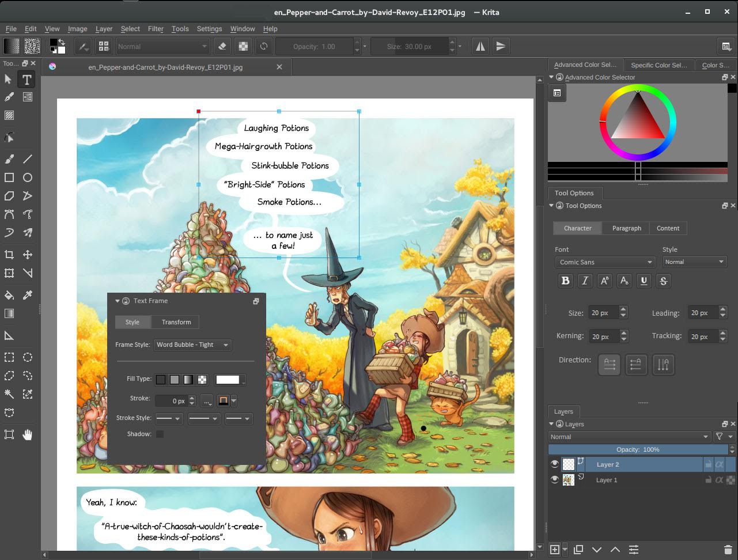Open the Frame Style dropdown showing Word Bubble - Tight
Viewport: 738px width, 560px height.
coord(192,345)
